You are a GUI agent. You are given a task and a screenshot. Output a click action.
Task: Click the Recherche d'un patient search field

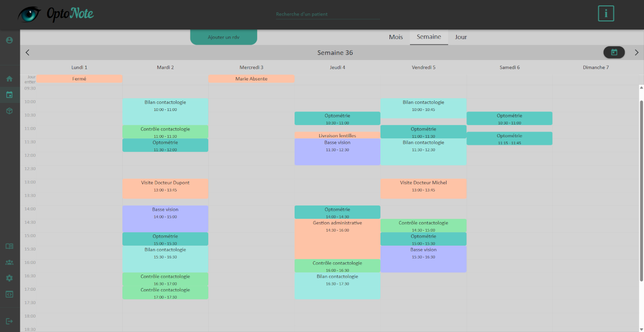pyautogui.click(x=327, y=14)
